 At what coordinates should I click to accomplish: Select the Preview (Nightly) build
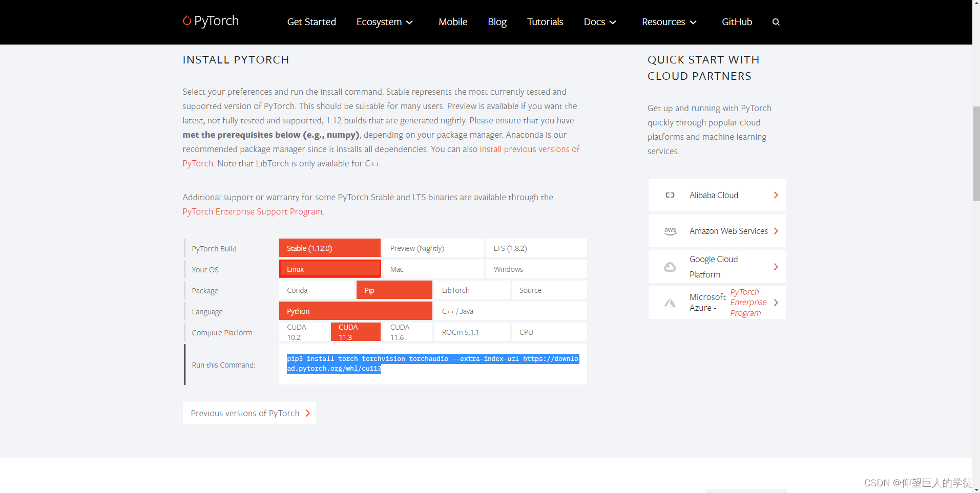pyautogui.click(x=433, y=248)
